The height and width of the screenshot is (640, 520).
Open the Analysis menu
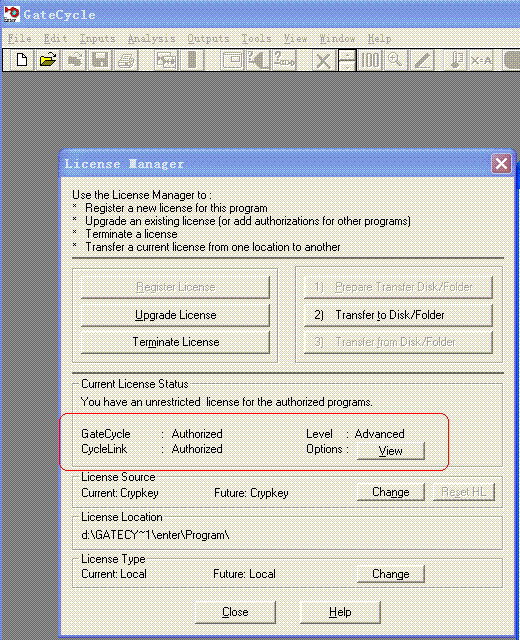coord(151,39)
